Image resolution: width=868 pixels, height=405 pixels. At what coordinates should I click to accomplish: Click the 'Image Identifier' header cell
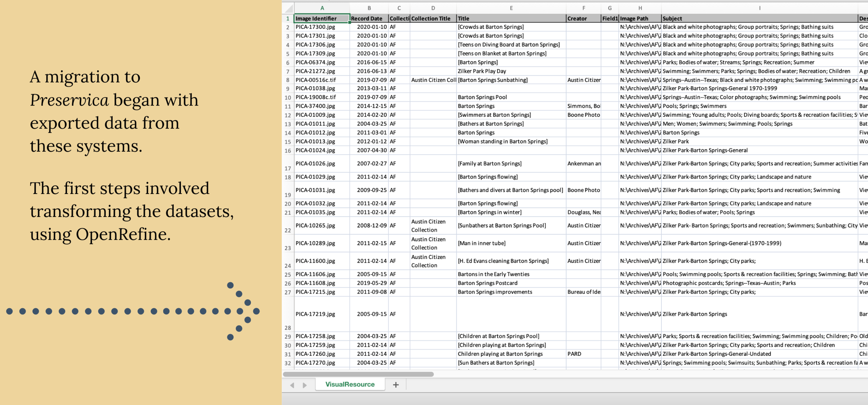(322, 18)
